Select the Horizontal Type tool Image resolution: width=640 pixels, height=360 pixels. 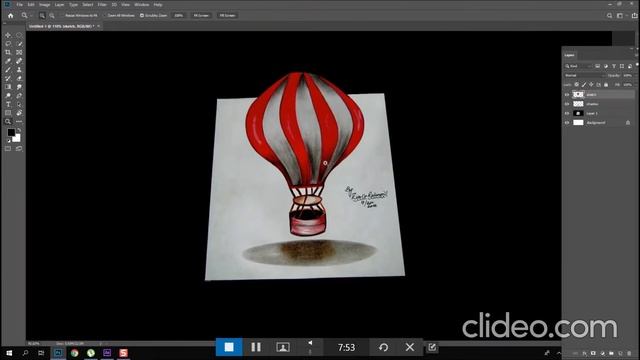click(x=8, y=104)
